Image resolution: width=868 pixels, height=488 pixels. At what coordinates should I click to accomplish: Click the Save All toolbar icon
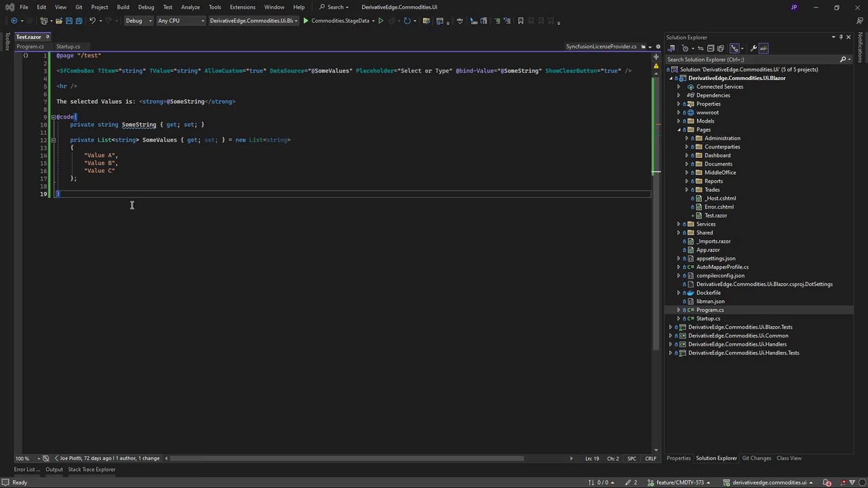pos(79,21)
